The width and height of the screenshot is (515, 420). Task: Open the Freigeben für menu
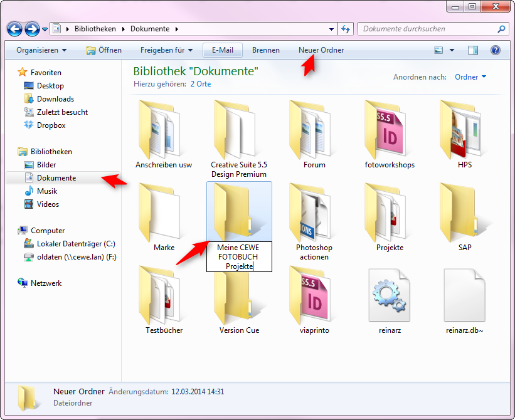(x=166, y=50)
